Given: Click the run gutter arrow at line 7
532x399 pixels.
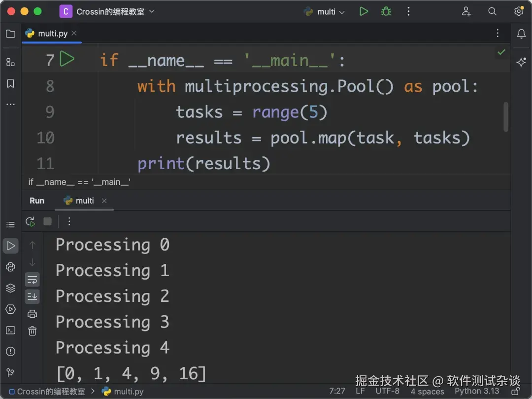Looking at the screenshot, I should coord(67,59).
